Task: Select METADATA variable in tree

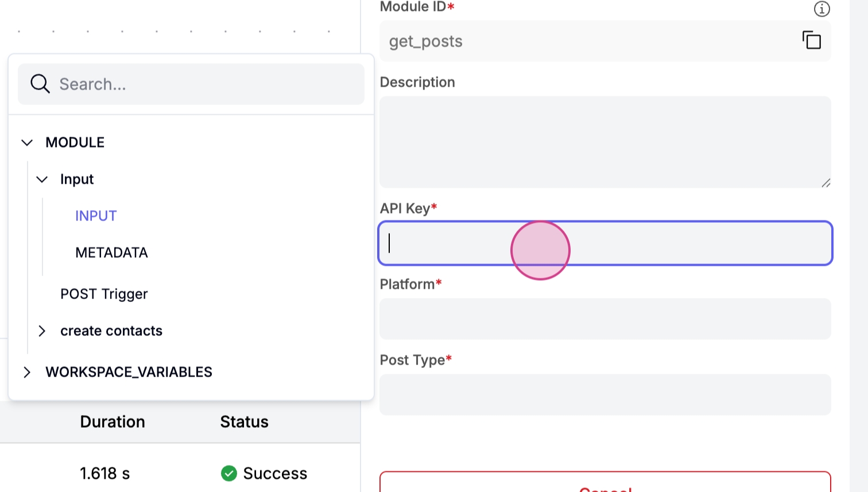Action: click(x=111, y=253)
